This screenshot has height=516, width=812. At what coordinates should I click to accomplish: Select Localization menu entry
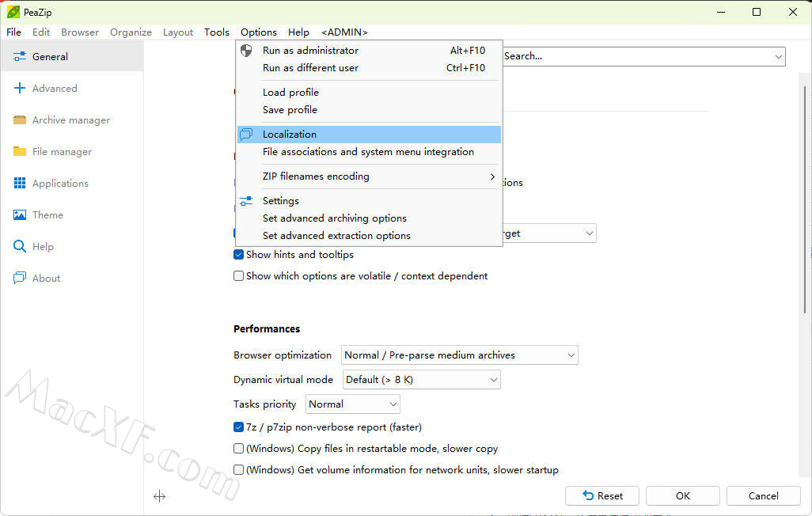[x=369, y=135]
